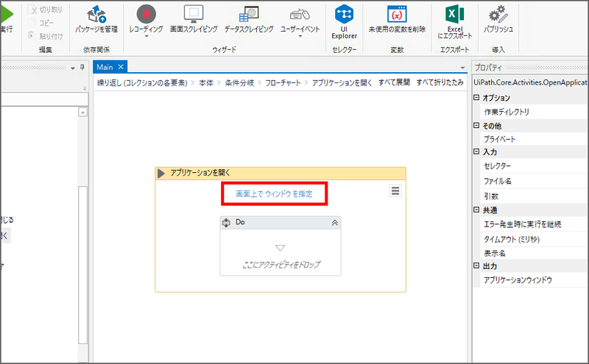Image resolution: width=589 pixels, height=364 pixels.
Task: Close the Main tab
Action: (x=121, y=67)
